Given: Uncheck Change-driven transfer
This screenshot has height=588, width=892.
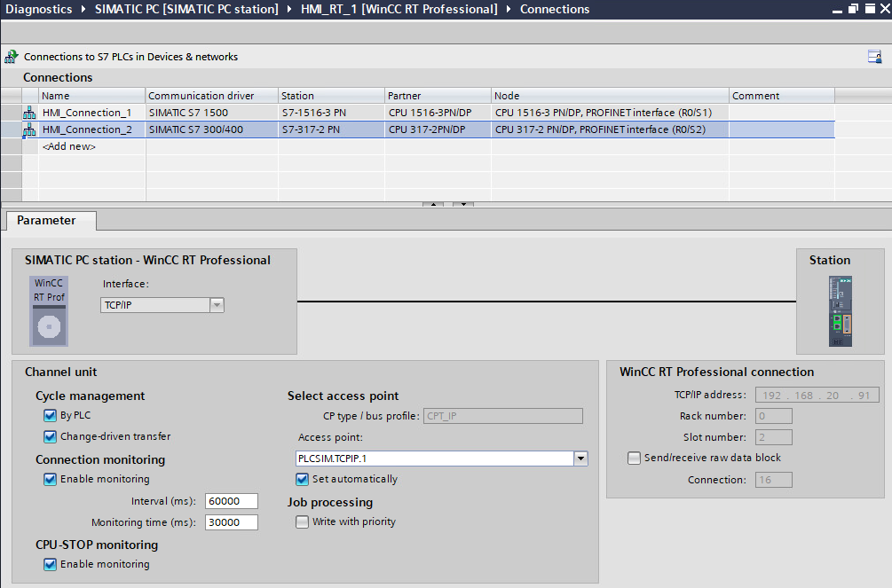Looking at the screenshot, I should tap(50, 436).
